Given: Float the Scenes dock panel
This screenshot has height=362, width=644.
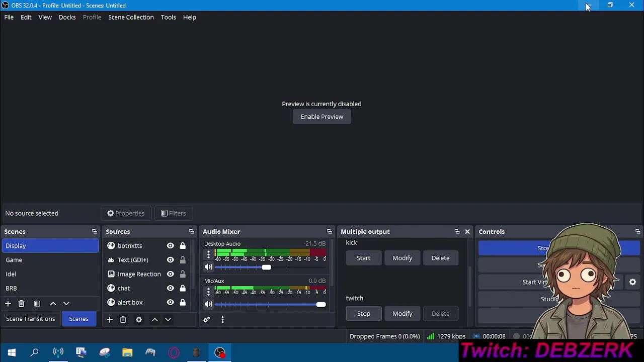Looking at the screenshot, I should (95, 232).
